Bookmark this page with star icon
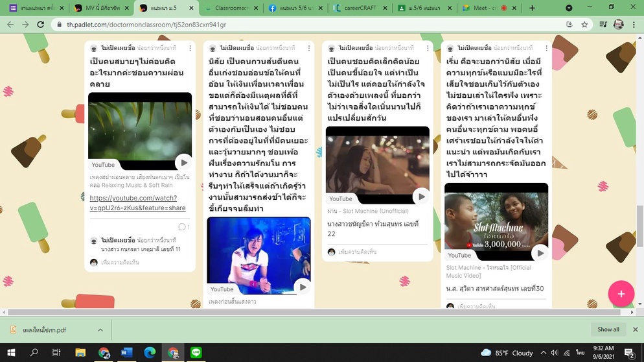Screen dimensions: 644x362 tap(584, 24)
